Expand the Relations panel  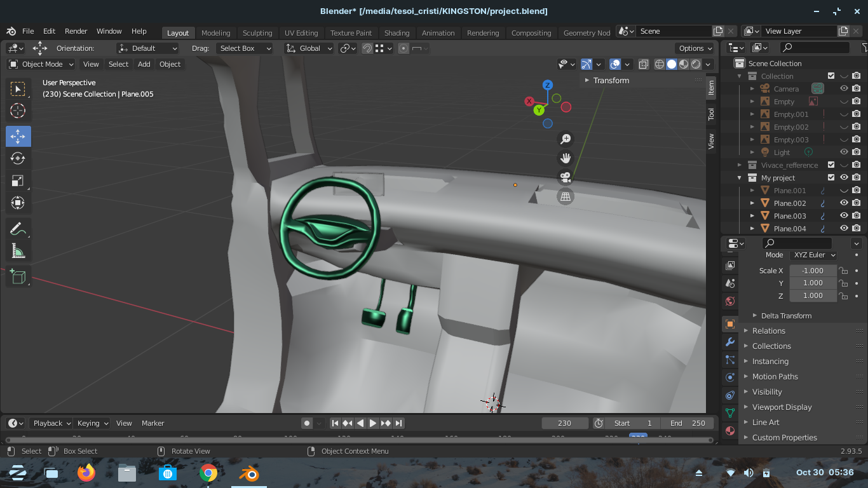coord(768,331)
